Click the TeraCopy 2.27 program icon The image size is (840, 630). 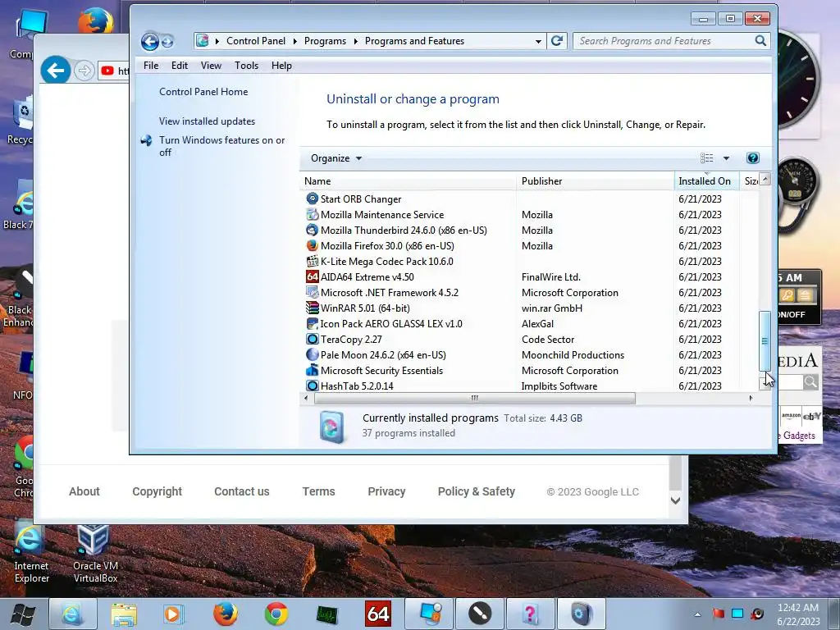tap(312, 339)
